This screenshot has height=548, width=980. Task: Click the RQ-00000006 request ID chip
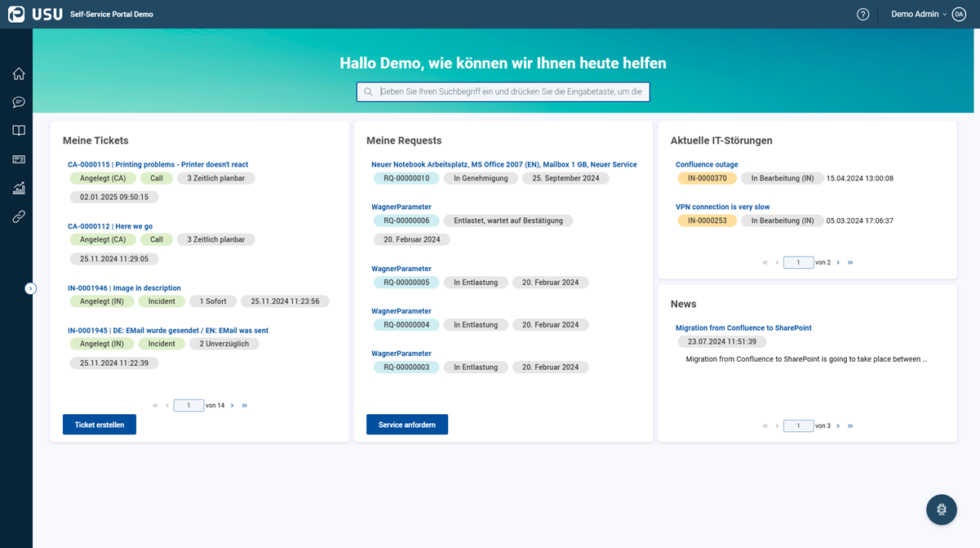click(406, 221)
